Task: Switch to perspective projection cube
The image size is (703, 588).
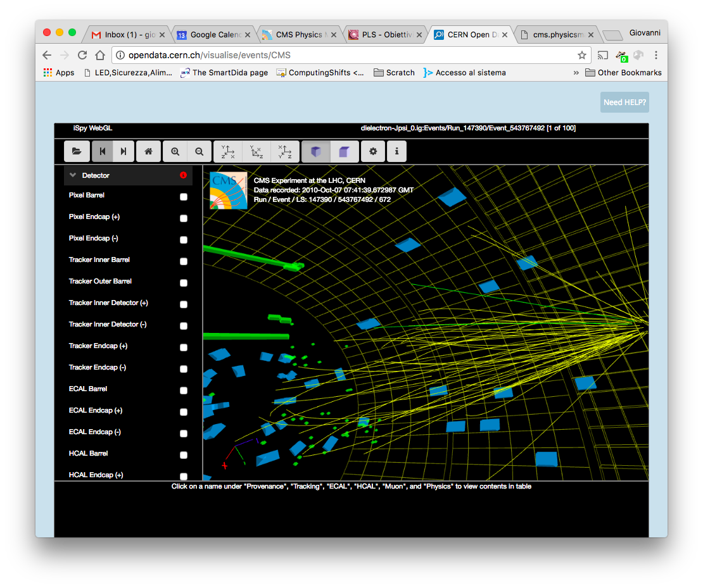Action: click(x=315, y=152)
